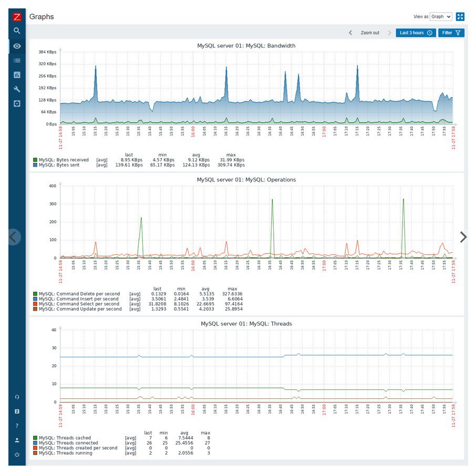Click the 124.13 KBps avg value
This screenshot has height=473, width=476.
tap(196, 165)
